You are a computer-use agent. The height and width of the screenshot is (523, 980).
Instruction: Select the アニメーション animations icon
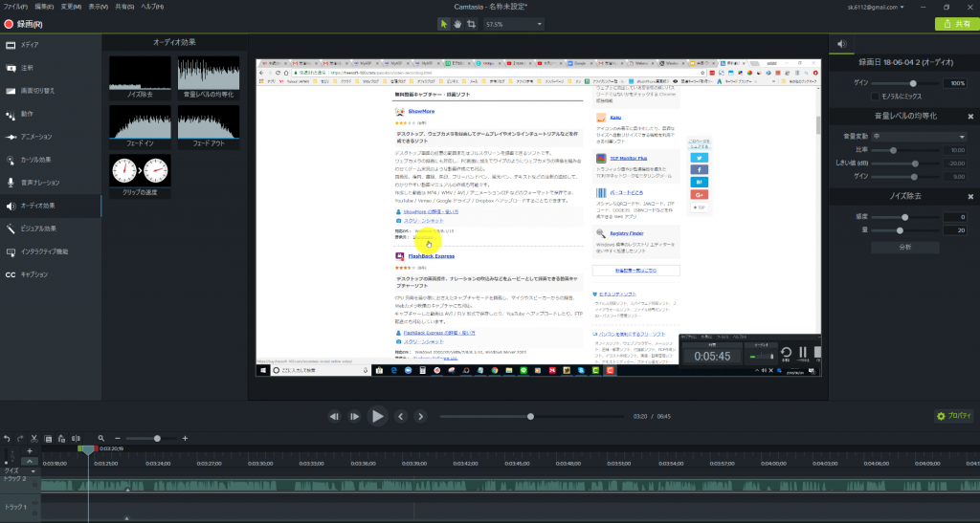[x=11, y=137]
